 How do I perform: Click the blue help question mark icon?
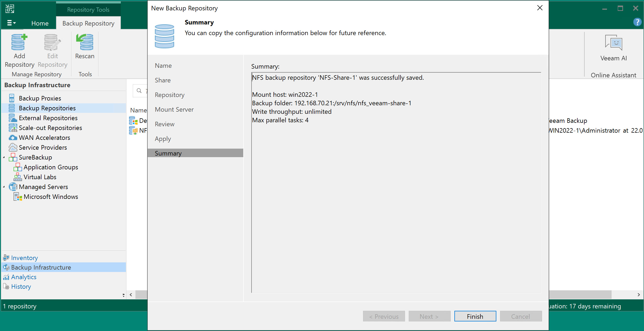(637, 22)
